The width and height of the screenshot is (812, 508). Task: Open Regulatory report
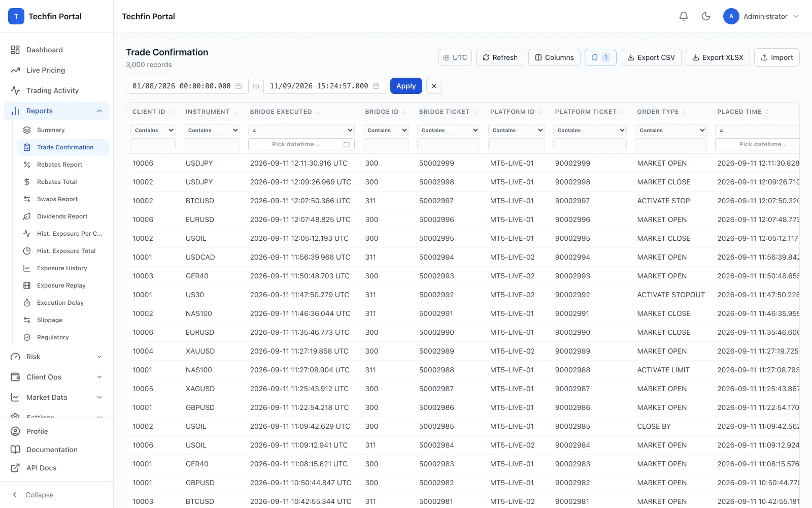[63, 337]
